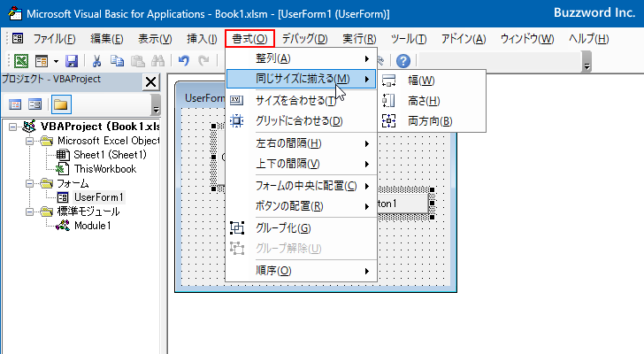
Task: Open the Insert UserForm dropdown arrow
Action: [56, 61]
